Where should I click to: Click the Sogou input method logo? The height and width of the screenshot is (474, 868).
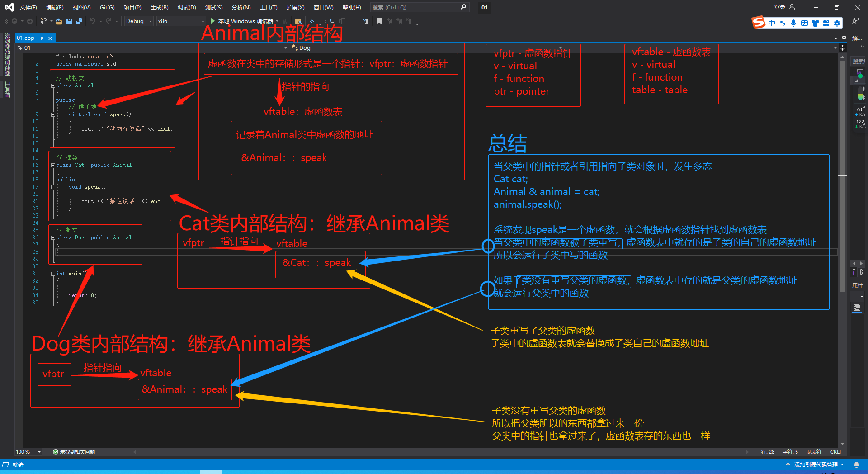click(758, 22)
